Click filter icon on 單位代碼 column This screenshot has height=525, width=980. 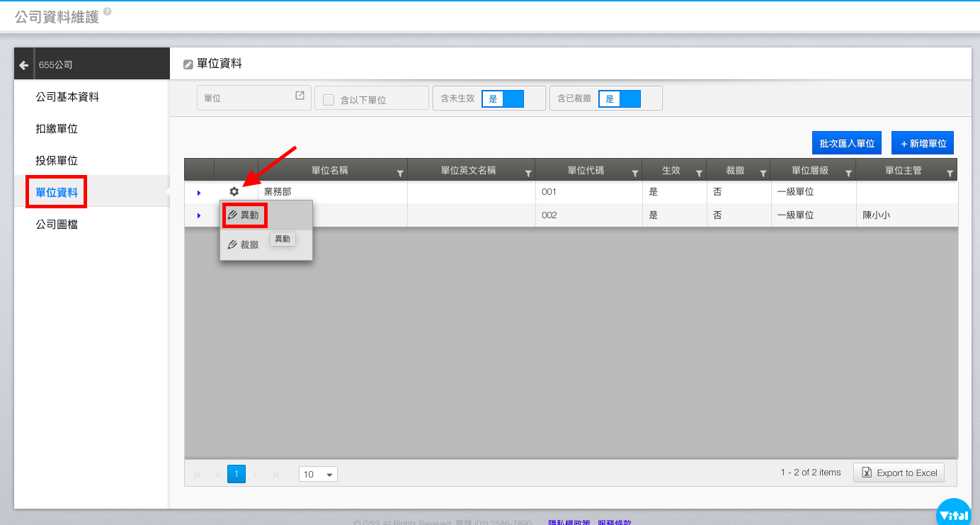tap(634, 173)
